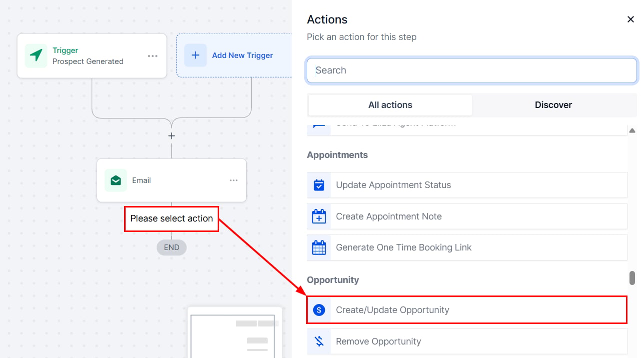The image size is (644, 358).
Task: Click the Opportunity section heading
Action: click(333, 280)
